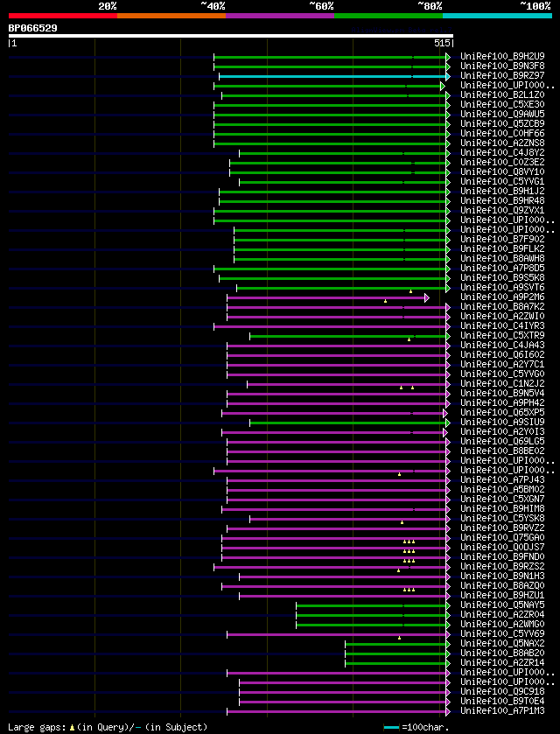Click the purple alignment bar for A9P2M6

328,297
